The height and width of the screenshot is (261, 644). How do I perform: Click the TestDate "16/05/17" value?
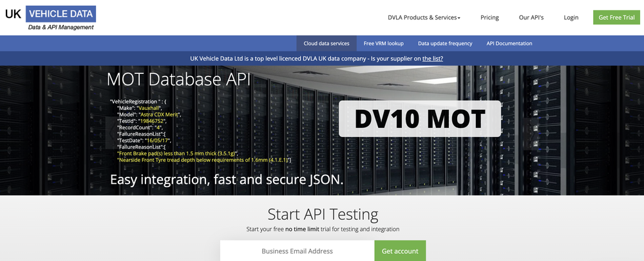pos(157,140)
